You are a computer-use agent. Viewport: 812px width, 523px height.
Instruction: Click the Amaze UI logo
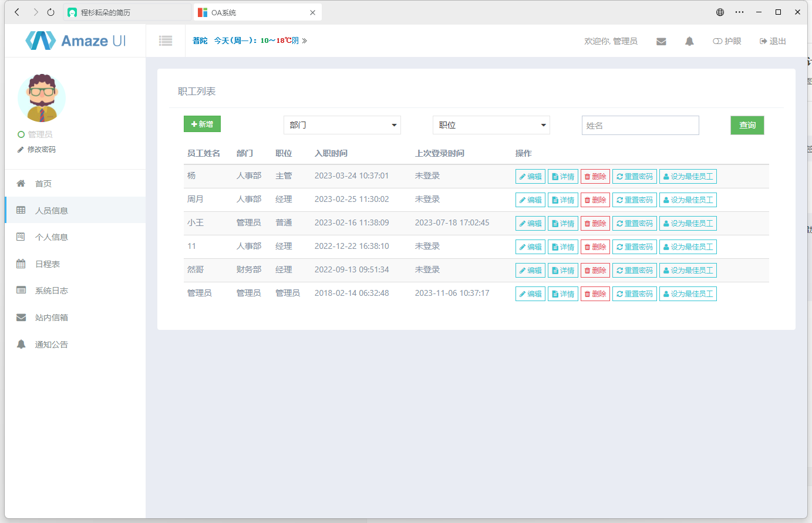[76, 41]
